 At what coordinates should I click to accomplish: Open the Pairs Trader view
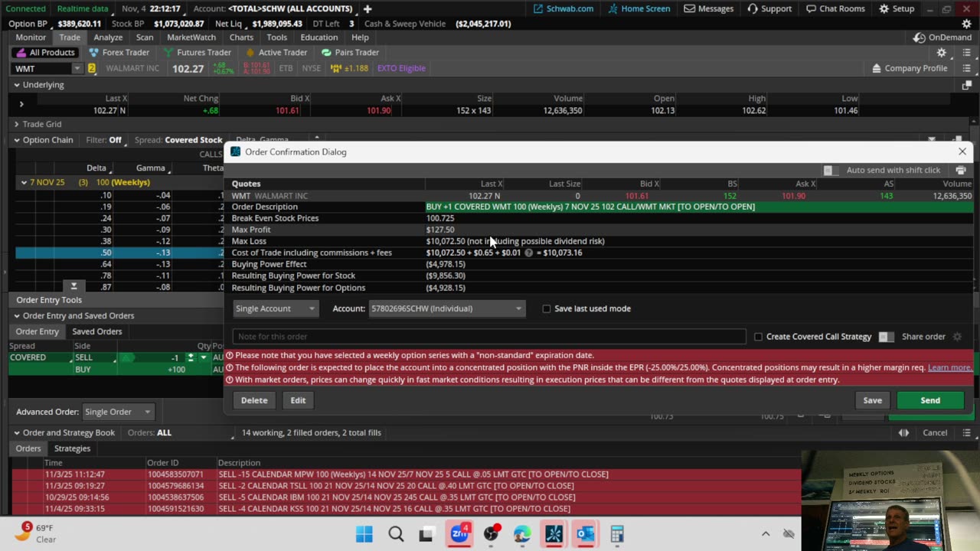(x=350, y=52)
